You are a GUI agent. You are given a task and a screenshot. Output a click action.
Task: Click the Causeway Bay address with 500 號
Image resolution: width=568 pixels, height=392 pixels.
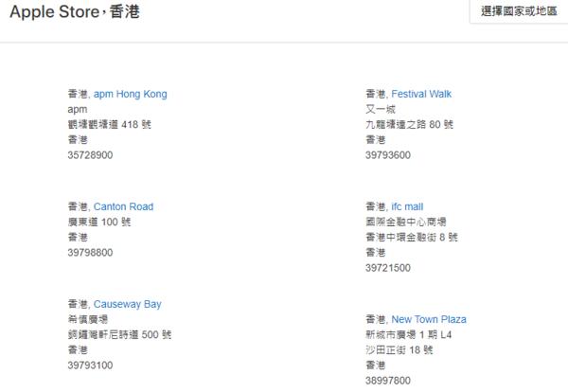click(119, 335)
